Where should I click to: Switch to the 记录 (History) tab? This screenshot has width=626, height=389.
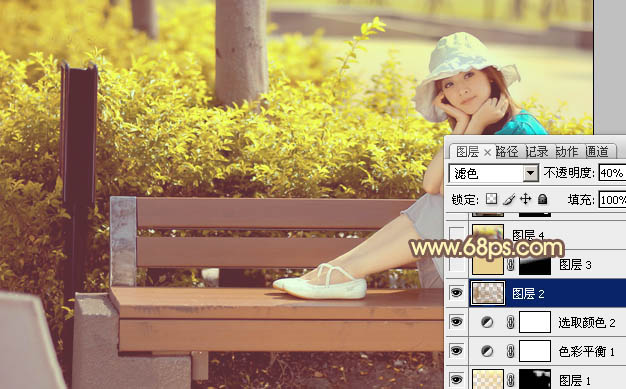537,152
